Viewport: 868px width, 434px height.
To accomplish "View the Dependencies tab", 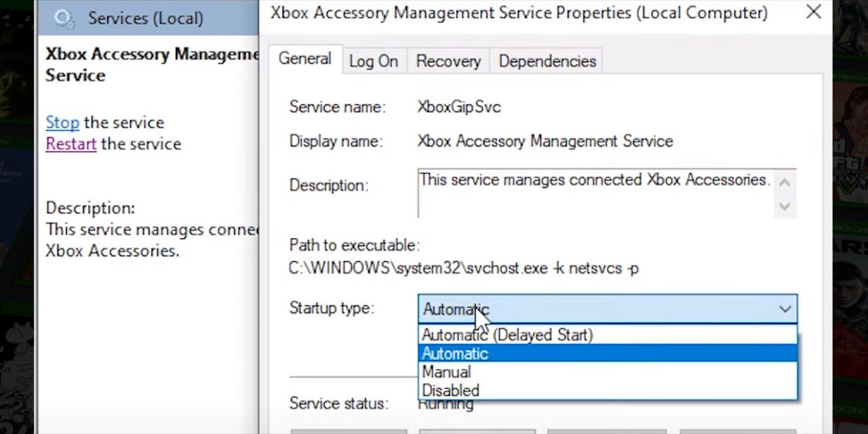I will [546, 61].
